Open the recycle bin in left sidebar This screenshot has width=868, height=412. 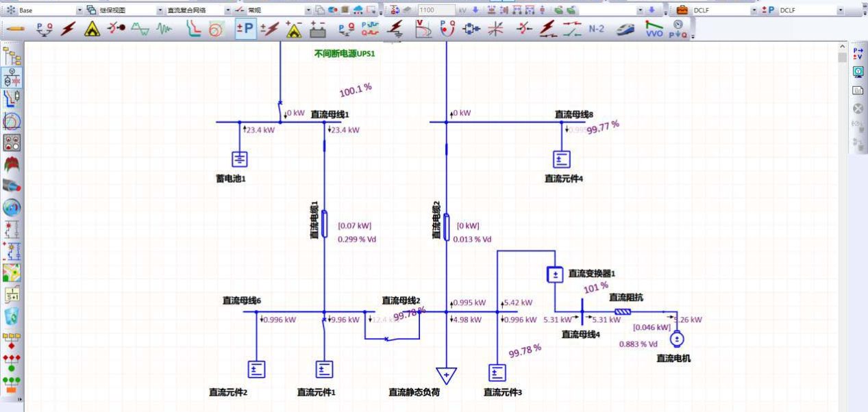coord(12,316)
